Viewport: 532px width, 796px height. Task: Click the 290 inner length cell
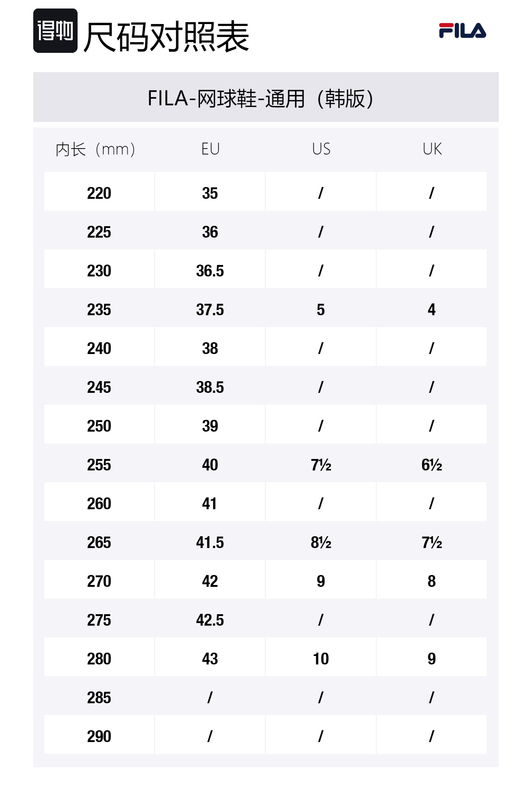(x=99, y=737)
